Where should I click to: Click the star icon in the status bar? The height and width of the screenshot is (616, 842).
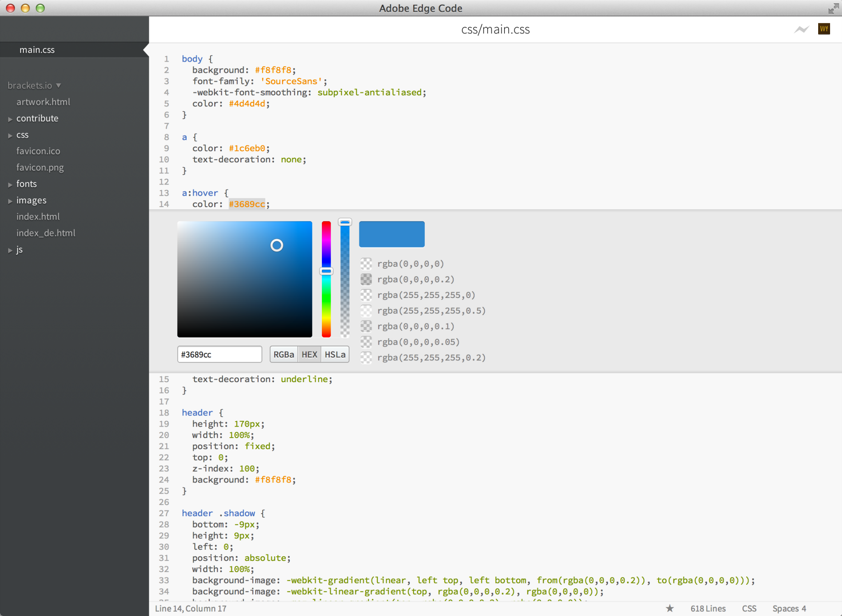(670, 609)
